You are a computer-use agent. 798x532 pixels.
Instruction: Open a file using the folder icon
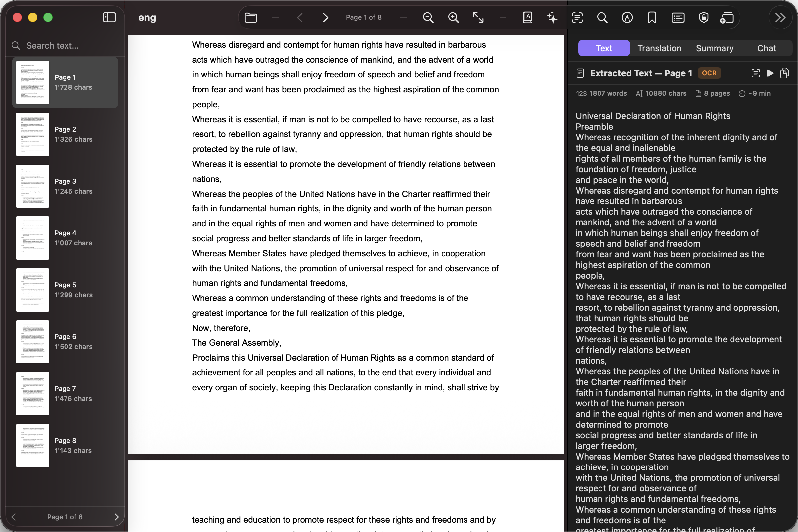click(x=251, y=17)
